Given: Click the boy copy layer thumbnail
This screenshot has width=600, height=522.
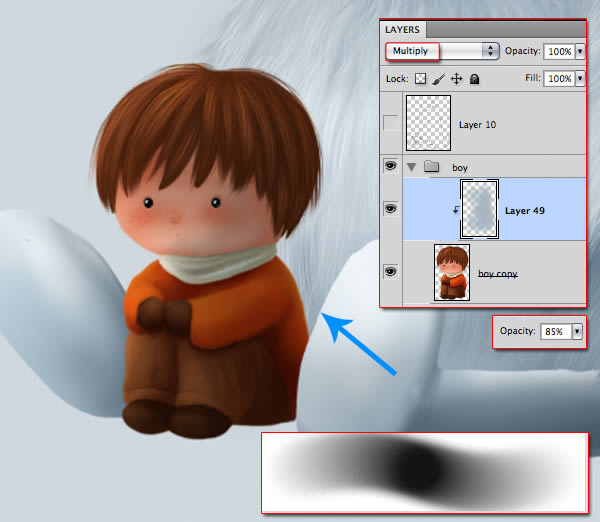Looking at the screenshot, I should pyautogui.click(x=452, y=272).
